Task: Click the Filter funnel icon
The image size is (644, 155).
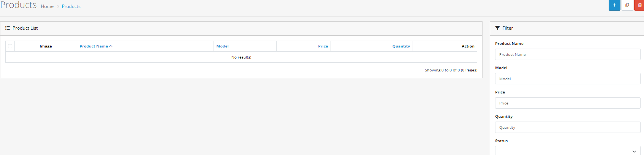Action: (x=497, y=28)
